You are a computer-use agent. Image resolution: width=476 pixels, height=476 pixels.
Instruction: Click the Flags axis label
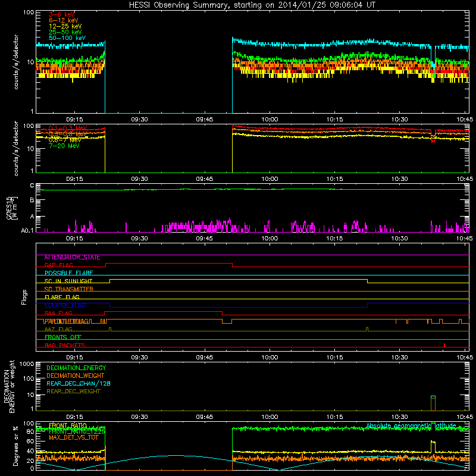(24, 297)
